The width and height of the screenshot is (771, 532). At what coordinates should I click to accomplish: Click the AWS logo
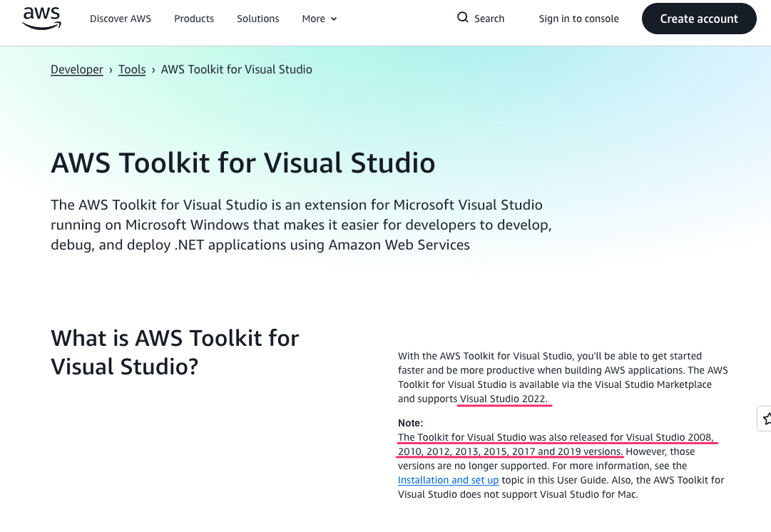click(x=41, y=19)
